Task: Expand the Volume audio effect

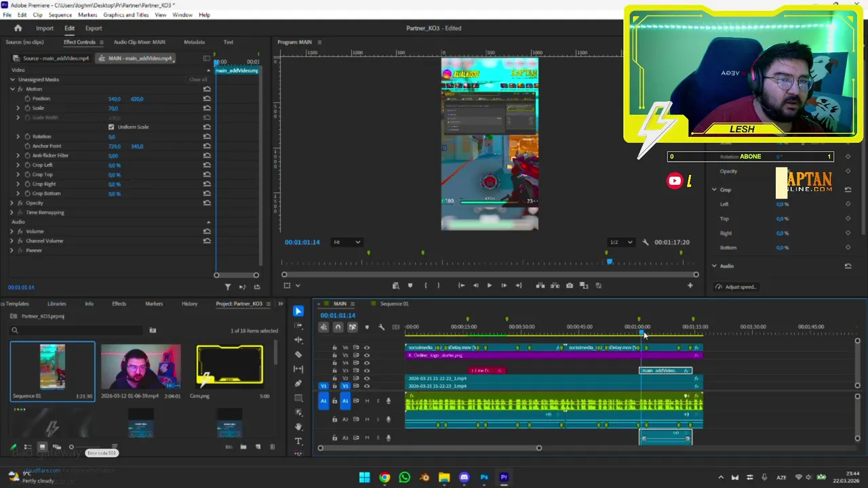Action: pos(12,231)
